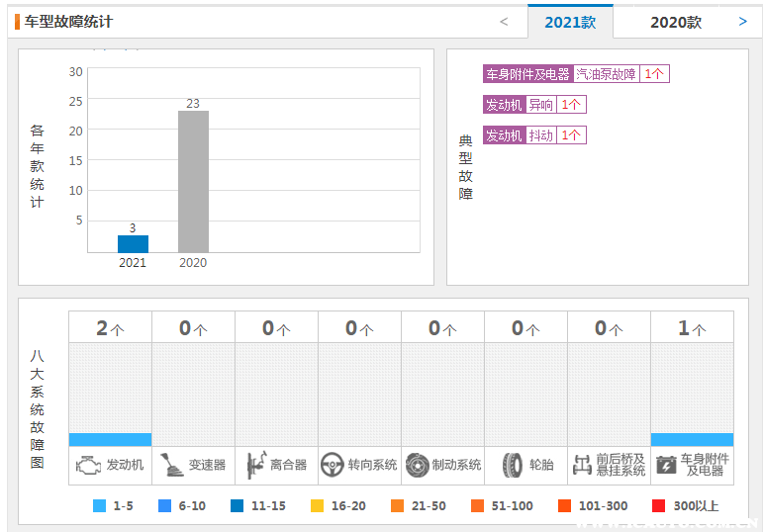The image size is (763, 532).
Task: Click the 1-5 light blue legend swatch
Action: (x=99, y=506)
